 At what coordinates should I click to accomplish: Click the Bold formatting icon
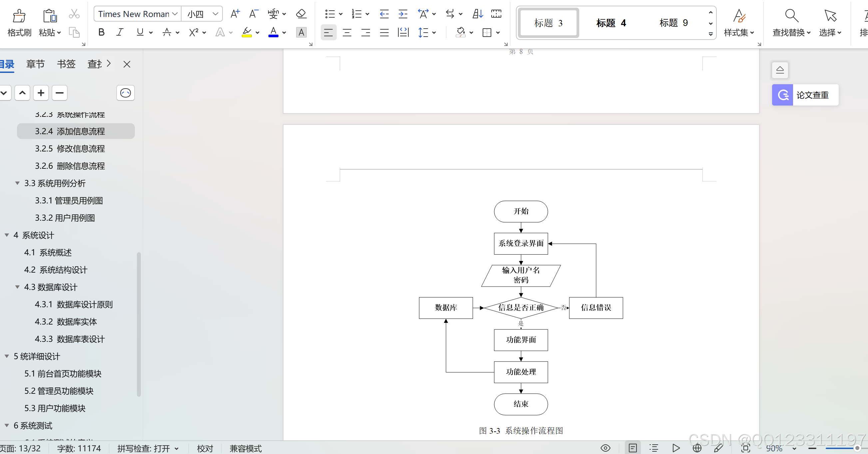coord(102,32)
